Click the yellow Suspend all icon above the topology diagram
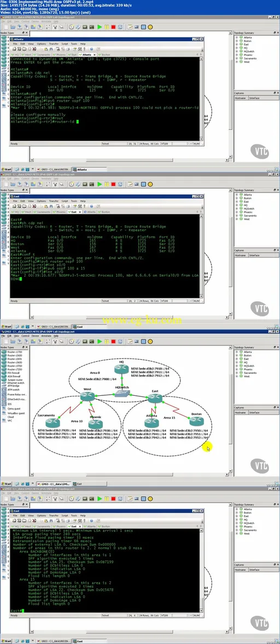The height and width of the screenshot is (644, 280). pos(107,341)
